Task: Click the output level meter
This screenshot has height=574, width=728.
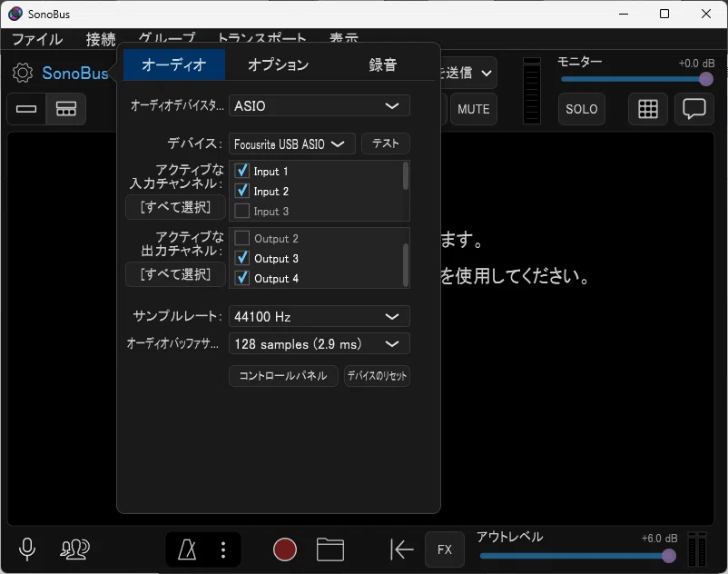Action: (696, 549)
